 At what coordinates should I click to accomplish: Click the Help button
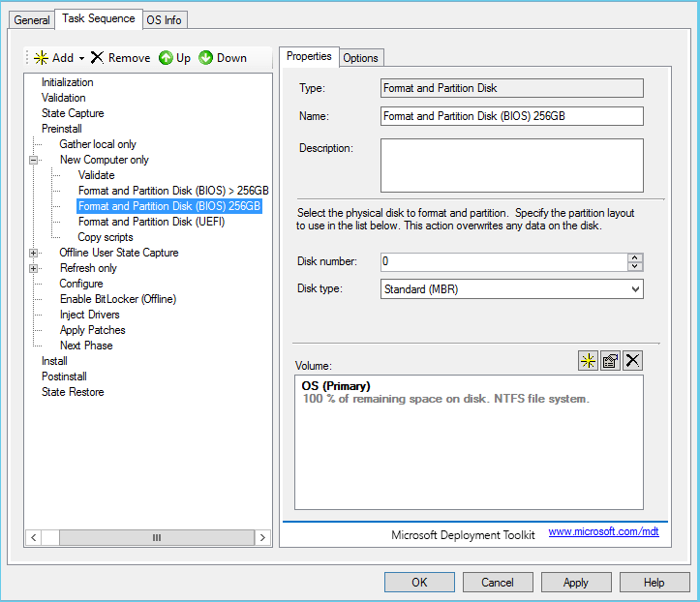[654, 583]
